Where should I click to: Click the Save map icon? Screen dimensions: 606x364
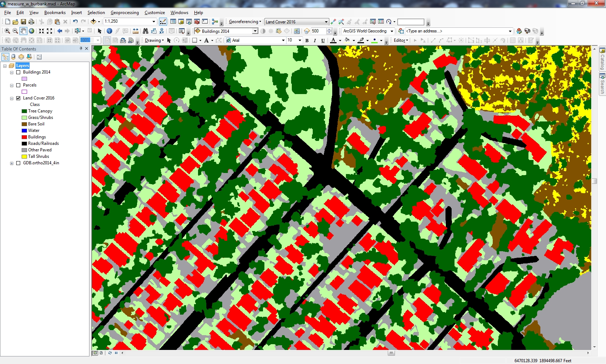tap(23, 22)
